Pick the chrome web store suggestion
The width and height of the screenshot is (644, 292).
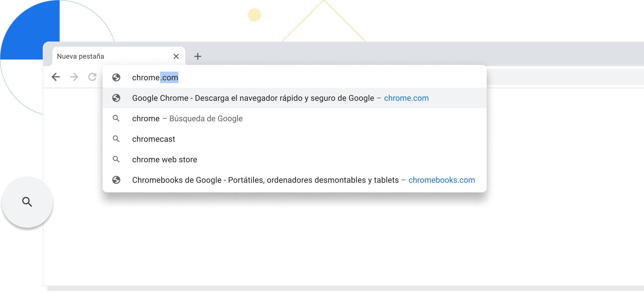(x=164, y=160)
